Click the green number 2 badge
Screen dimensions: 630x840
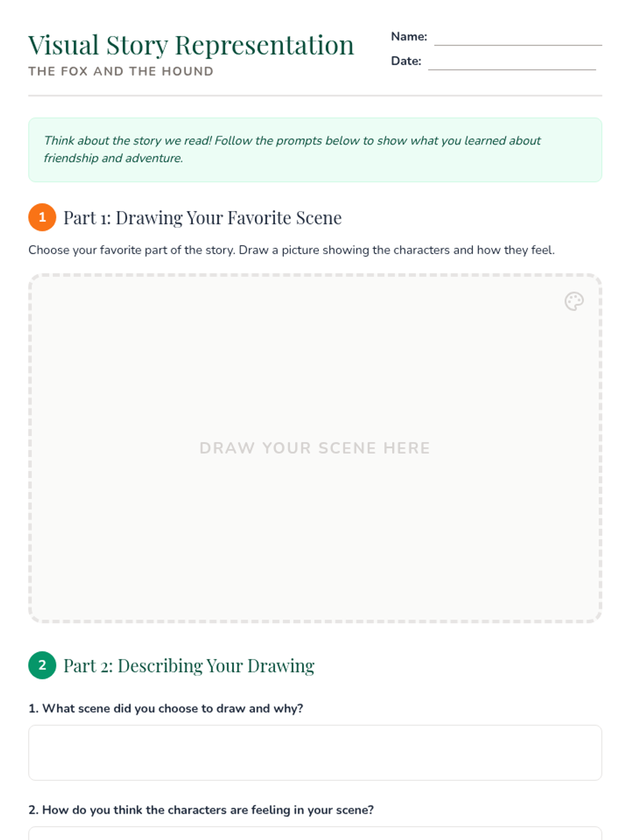pyautogui.click(x=42, y=665)
